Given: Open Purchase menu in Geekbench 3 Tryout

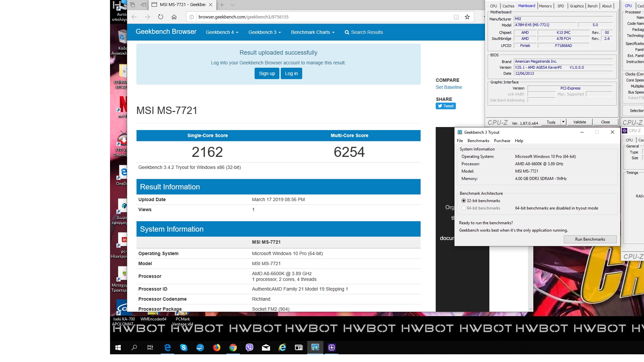Looking at the screenshot, I should 502,141.
